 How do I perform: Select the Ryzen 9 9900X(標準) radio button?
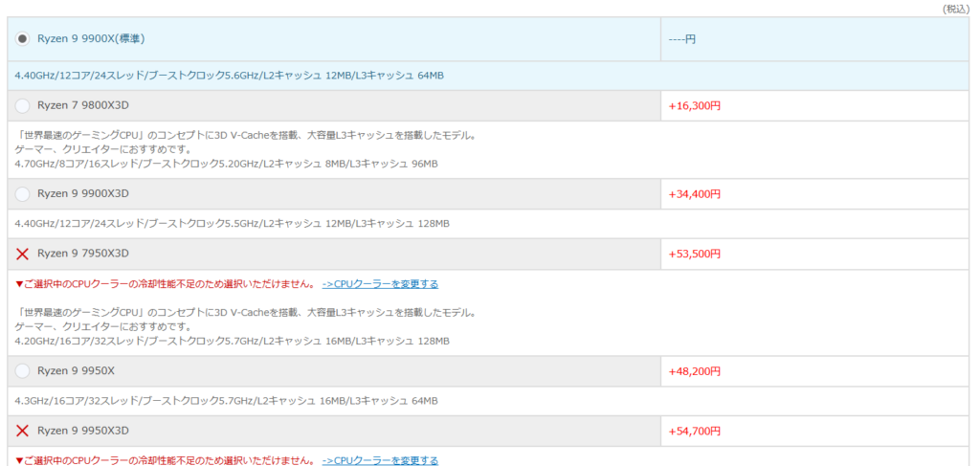tap(23, 38)
